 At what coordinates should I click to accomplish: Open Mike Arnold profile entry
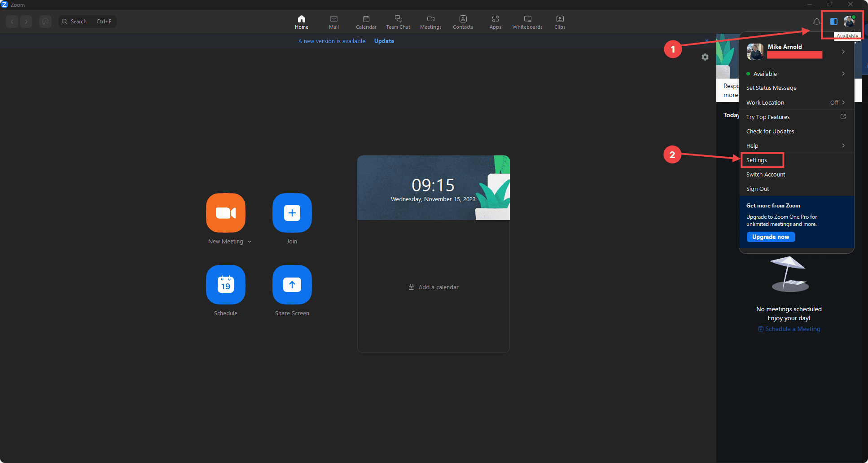(x=797, y=51)
